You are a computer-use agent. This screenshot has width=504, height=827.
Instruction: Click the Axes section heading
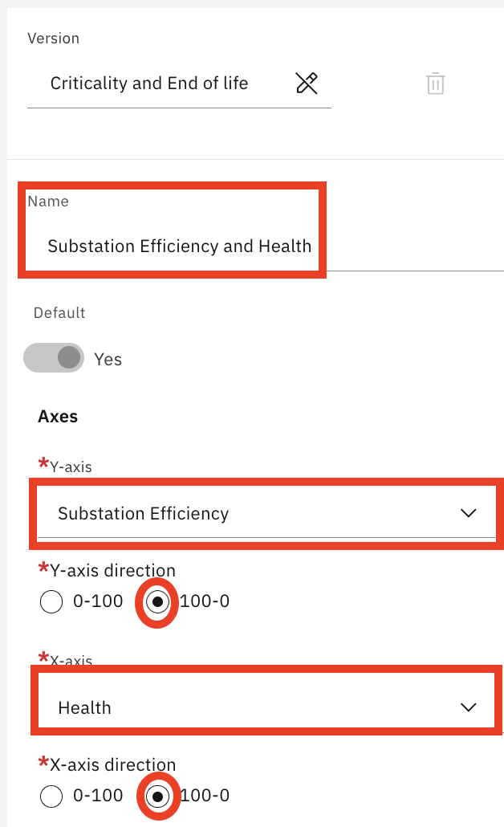pos(58,417)
